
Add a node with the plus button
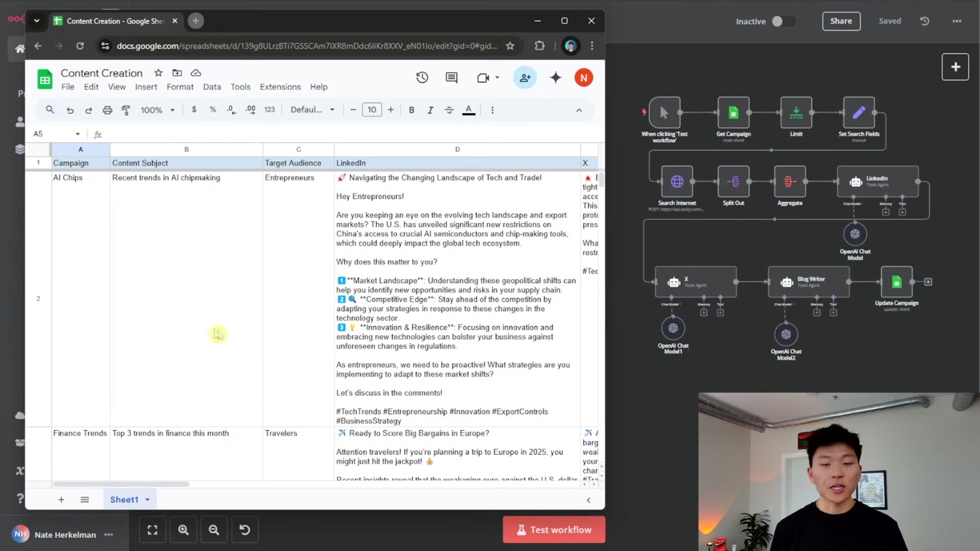click(x=955, y=67)
